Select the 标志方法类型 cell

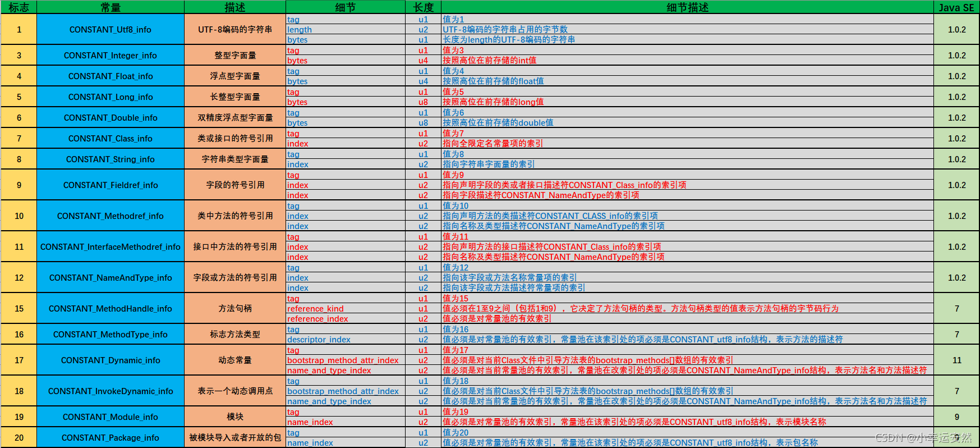click(x=235, y=334)
